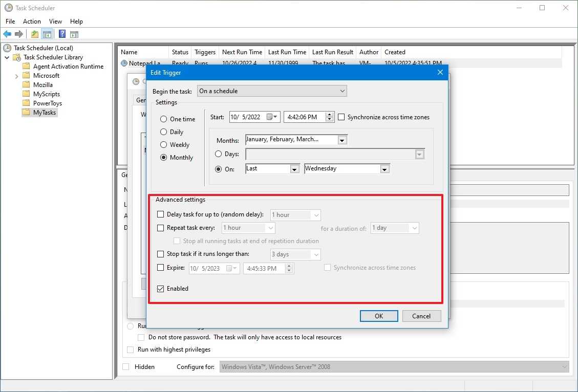Open the View menu
The width and height of the screenshot is (578, 392).
point(55,21)
